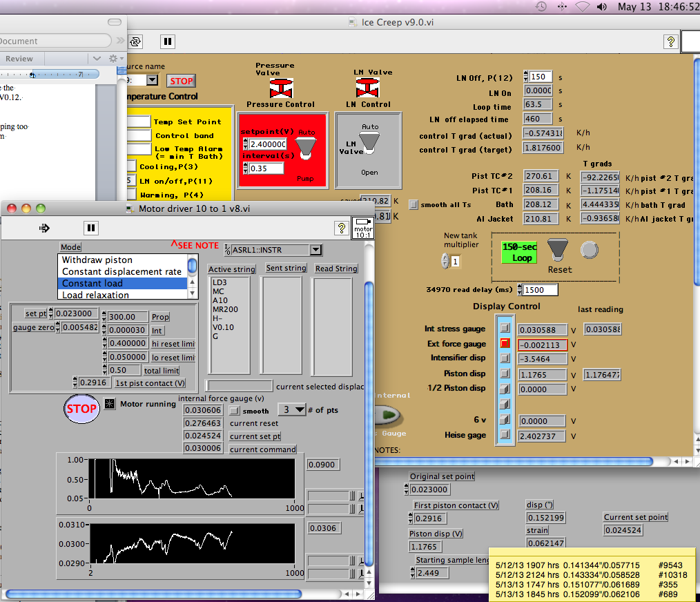
Task: Click the motor 10:1 VI icon
Action: pos(362,227)
